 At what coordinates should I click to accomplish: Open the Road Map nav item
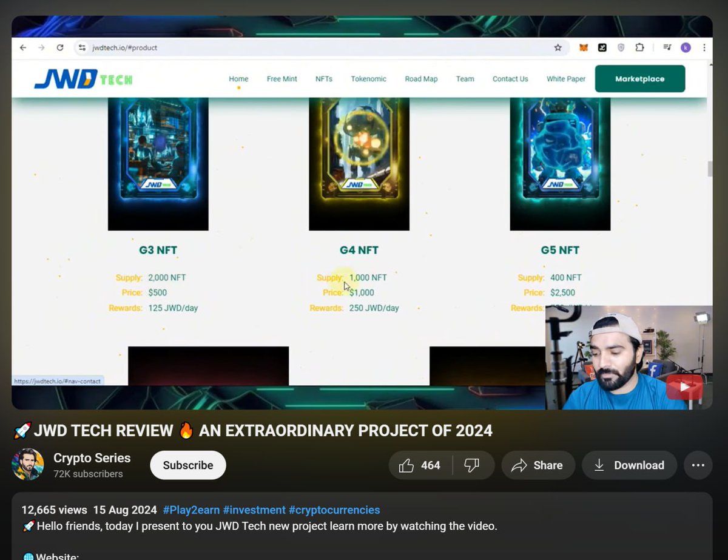click(421, 79)
